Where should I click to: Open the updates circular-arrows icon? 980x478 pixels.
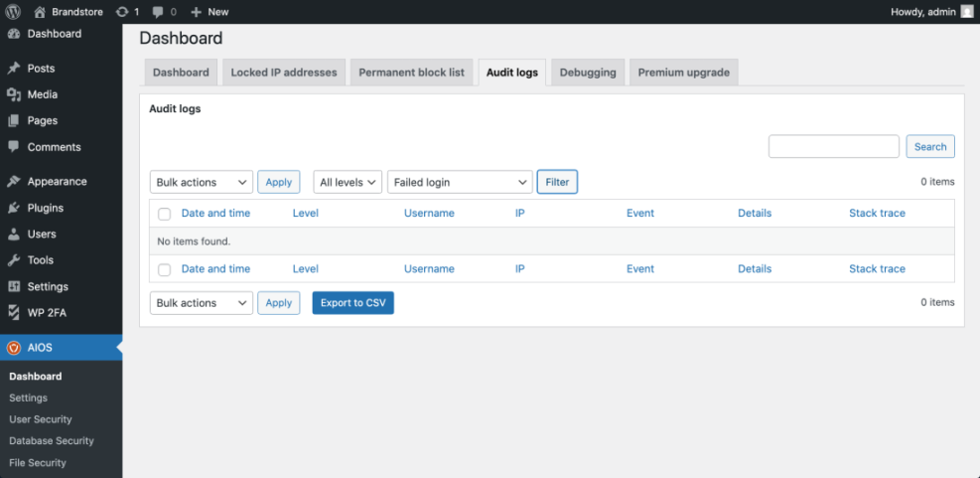122,11
